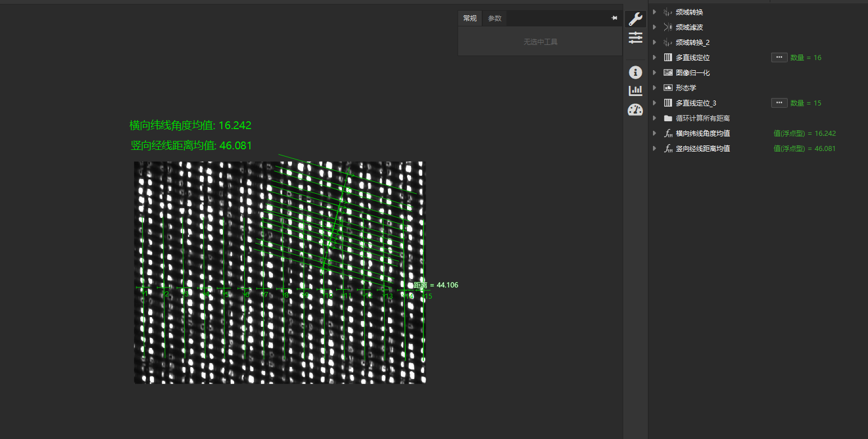The image size is (868, 439).
Task: Expand the 频域转换 tree node
Action: (654, 12)
